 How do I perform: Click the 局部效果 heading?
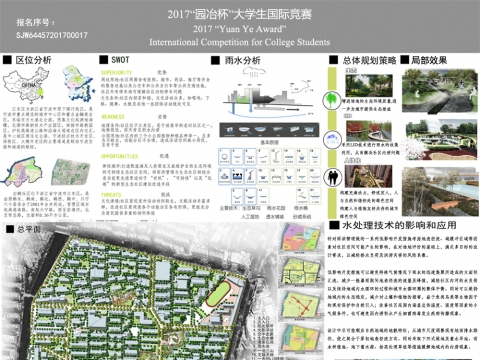coord(429,60)
